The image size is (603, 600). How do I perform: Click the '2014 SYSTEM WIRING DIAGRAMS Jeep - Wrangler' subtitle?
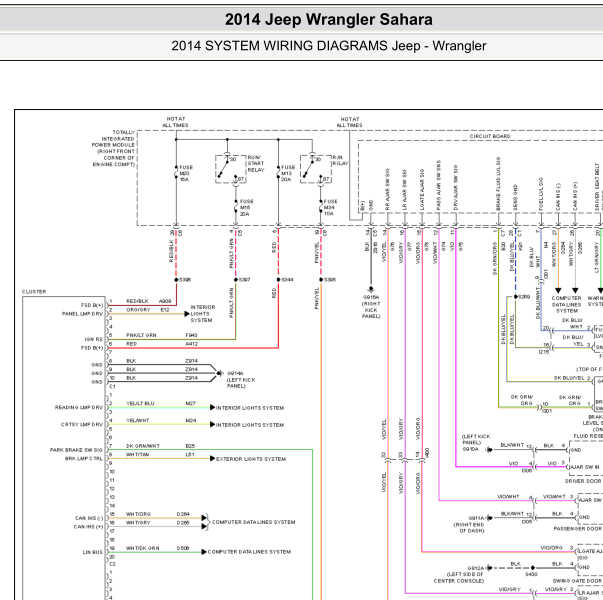click(328, 46)
